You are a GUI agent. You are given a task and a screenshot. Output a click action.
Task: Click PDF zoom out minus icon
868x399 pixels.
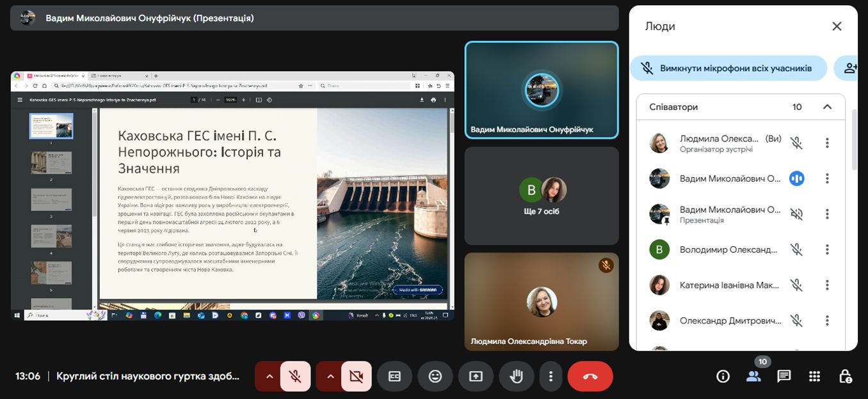coord(218,100)
